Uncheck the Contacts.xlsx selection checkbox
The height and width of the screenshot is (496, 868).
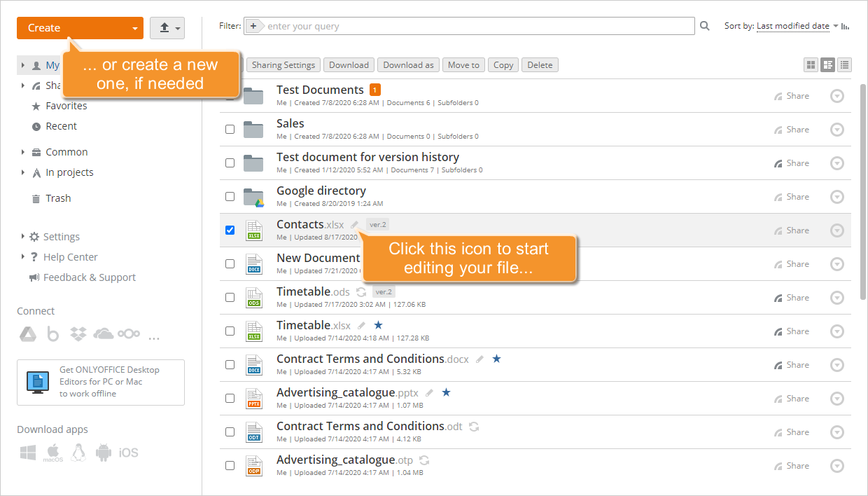tap(230, 230)
